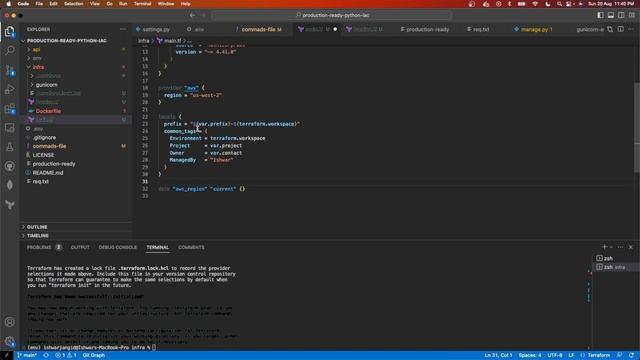Expand the TIMELINE section
Image resolution: width=640 pixels, height=360 pixels.
click(x=76, y=236)
